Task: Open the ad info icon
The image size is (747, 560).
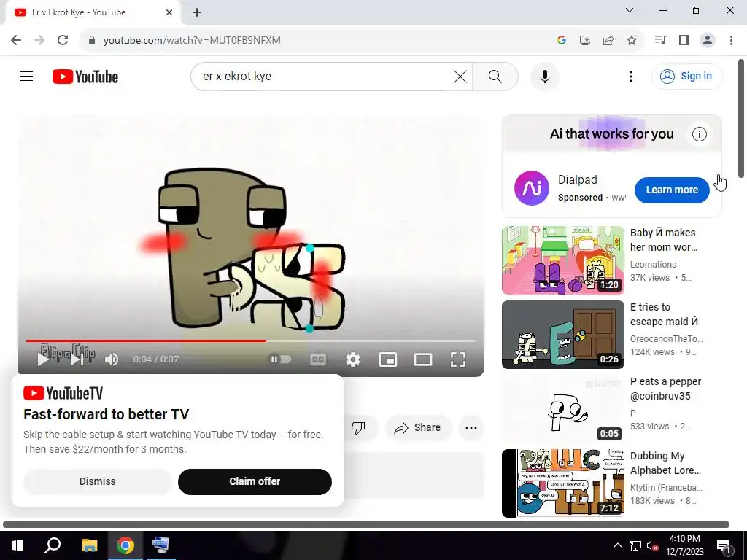Action: point(700,134)
